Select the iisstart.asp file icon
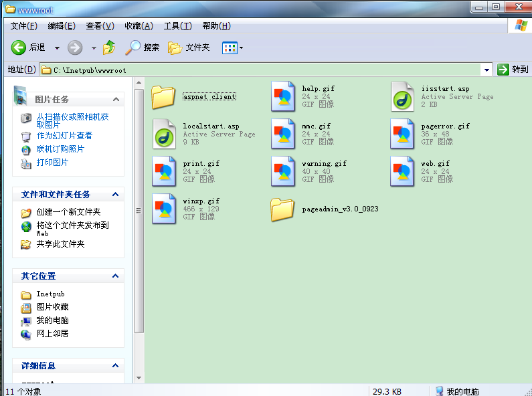The image size is (532, 396). (404, 97)
